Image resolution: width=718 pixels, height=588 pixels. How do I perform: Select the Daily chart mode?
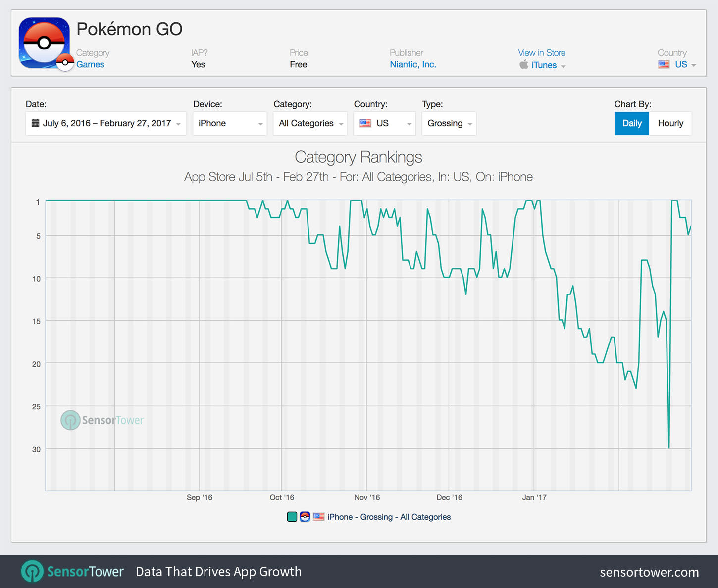tap(631, 123)
